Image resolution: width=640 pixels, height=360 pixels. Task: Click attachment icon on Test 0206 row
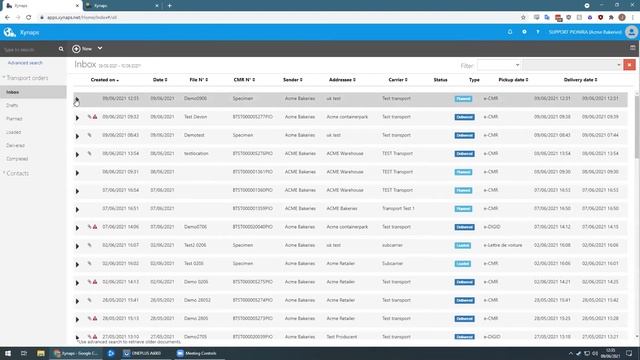tap(89, 263)
